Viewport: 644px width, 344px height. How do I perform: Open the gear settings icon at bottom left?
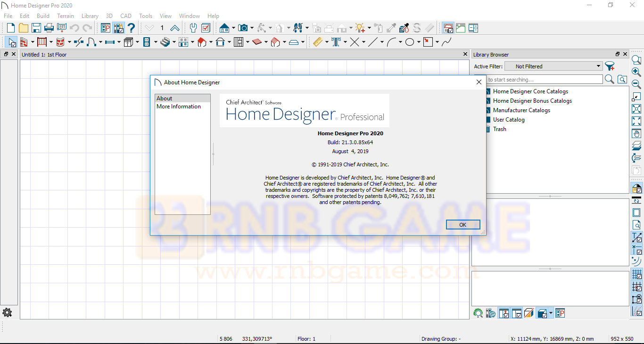pos(7,312)
